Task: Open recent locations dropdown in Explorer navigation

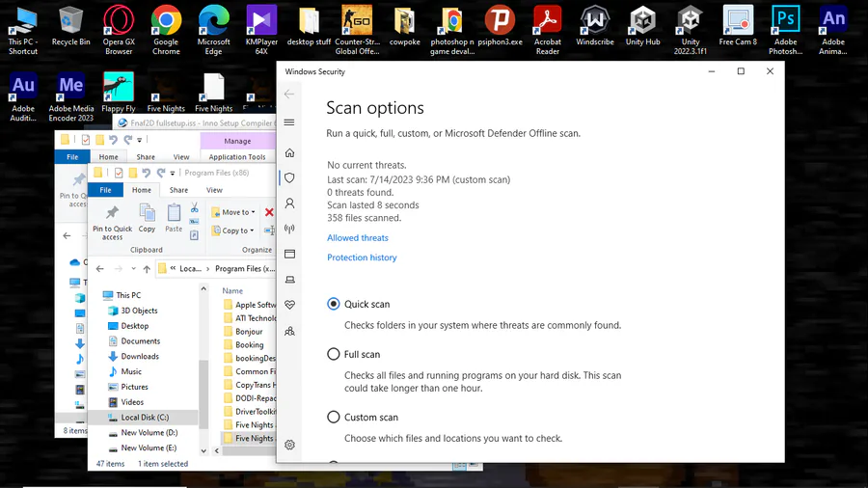Action: click(133, 269)
